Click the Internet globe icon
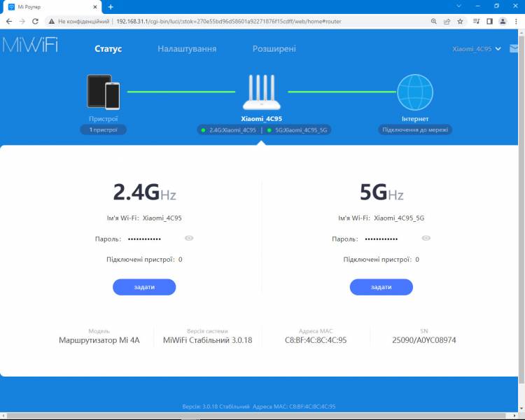 tap(415, 92)
